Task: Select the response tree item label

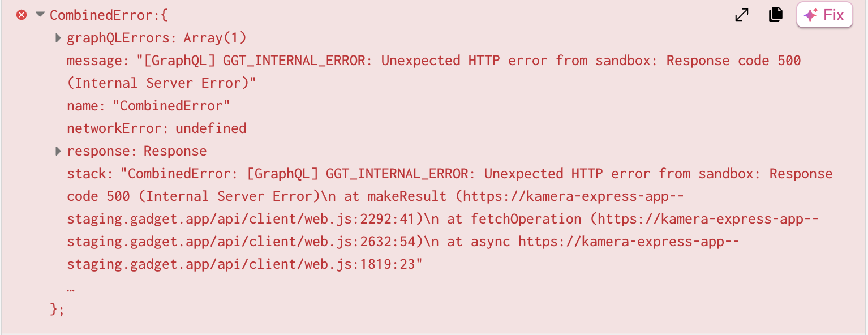Action: pyautogui.click(x=137, y=151)
